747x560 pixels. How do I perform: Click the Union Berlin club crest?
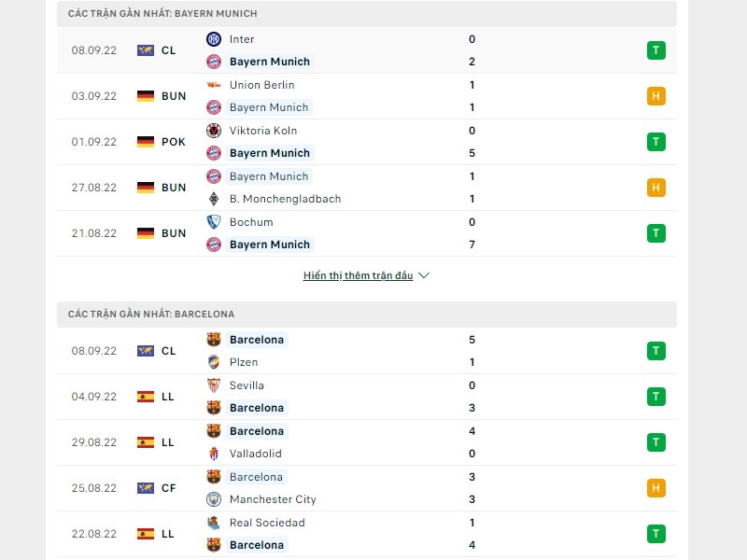click(x=214, y=85)
